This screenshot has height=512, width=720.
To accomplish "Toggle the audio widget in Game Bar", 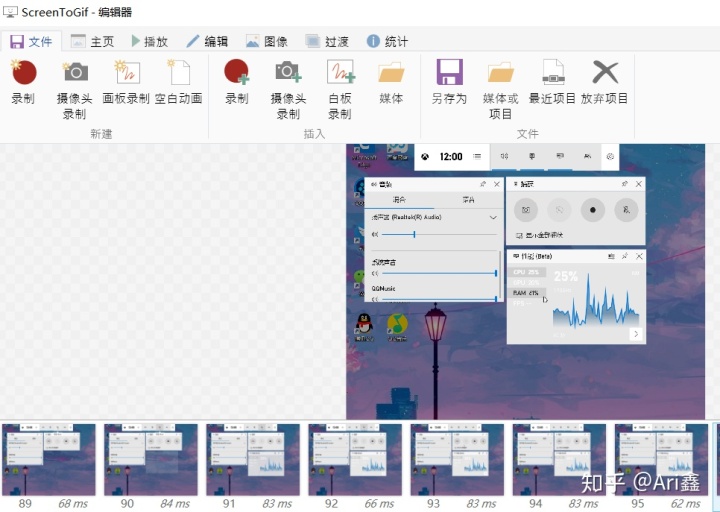I will click(504, 157).
